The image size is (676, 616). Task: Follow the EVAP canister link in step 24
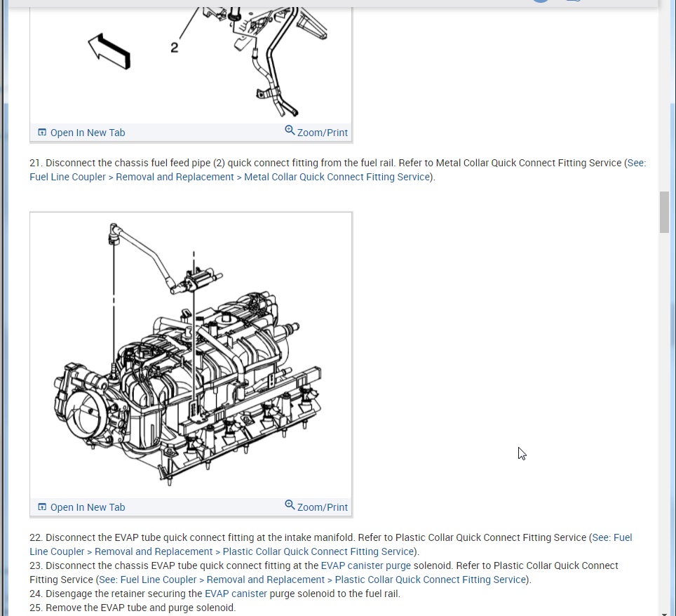[236, 594]
